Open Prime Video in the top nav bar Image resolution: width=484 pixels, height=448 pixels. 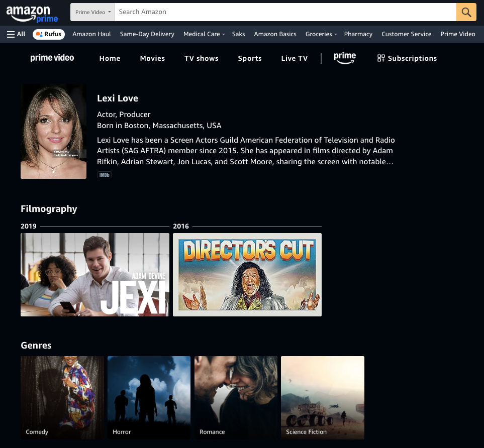457,34
